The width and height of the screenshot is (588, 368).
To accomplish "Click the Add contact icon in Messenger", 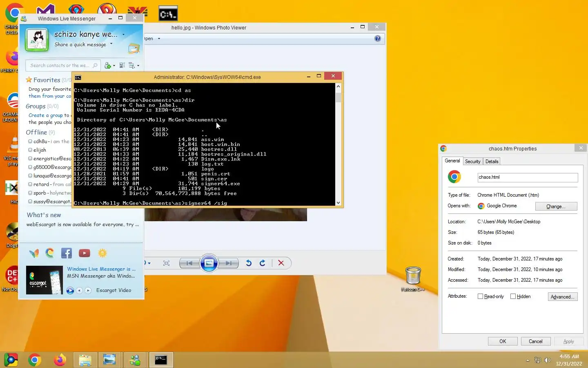I will click(x=108, y=65).
